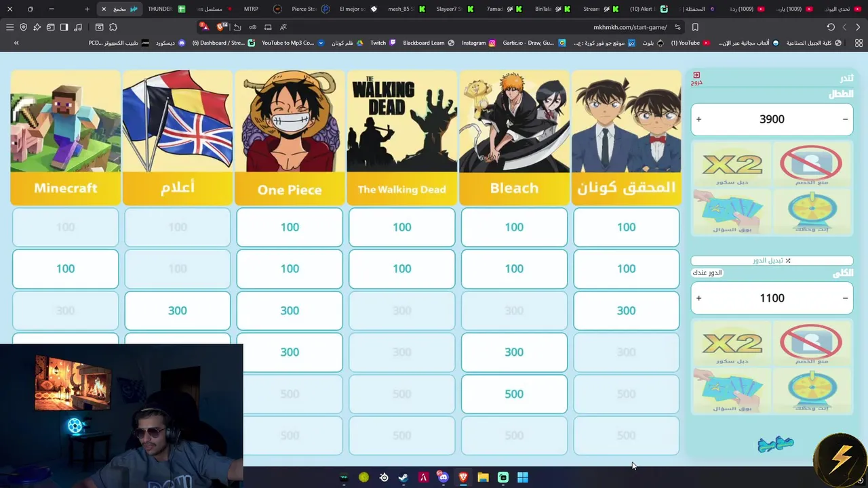The height and width of the screenshot is (488, 868).
Task: Expand bookmarks overflow chevron
Action: 16,43
